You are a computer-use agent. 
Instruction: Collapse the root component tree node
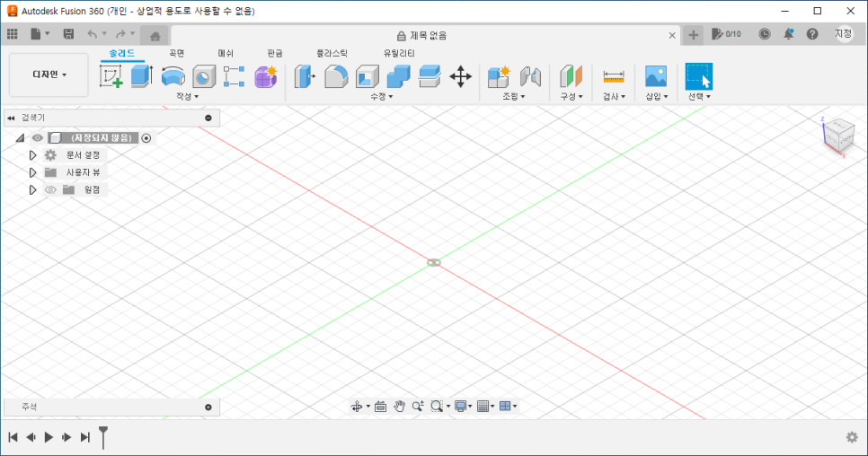(x=20, y=137)
